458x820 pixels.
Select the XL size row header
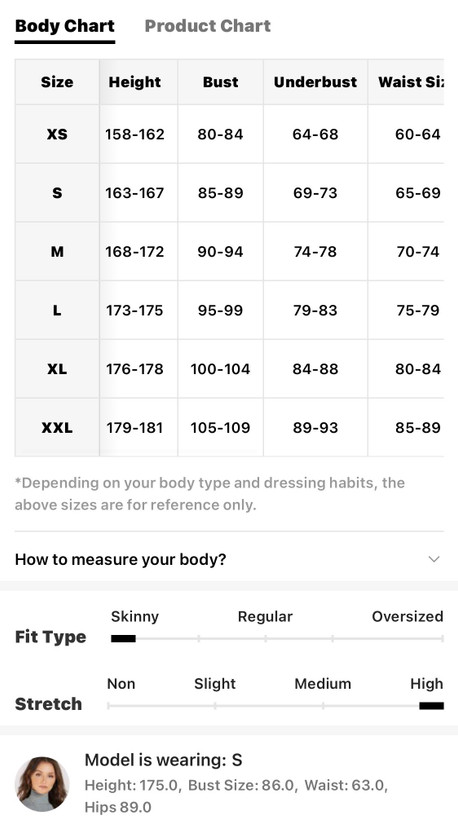coord(57,369)
